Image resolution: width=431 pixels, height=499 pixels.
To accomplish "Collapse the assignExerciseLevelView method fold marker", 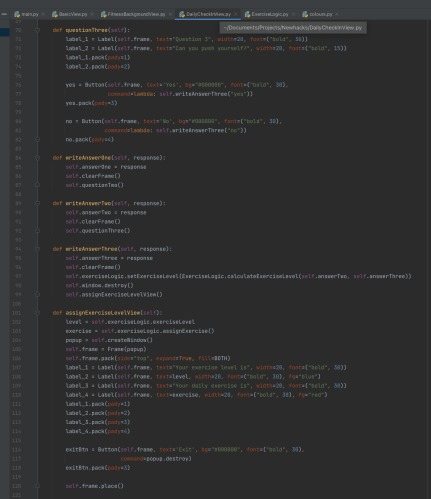I will click(x=37, y=313).
